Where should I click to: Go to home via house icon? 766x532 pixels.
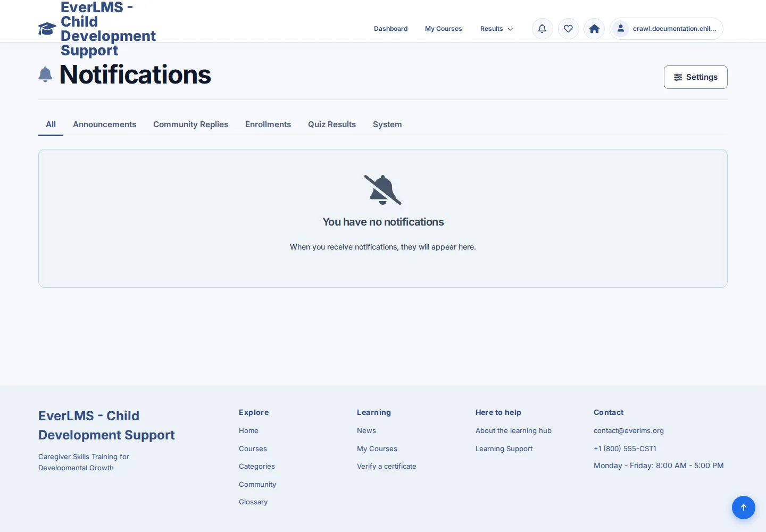[x=594, y=29]
